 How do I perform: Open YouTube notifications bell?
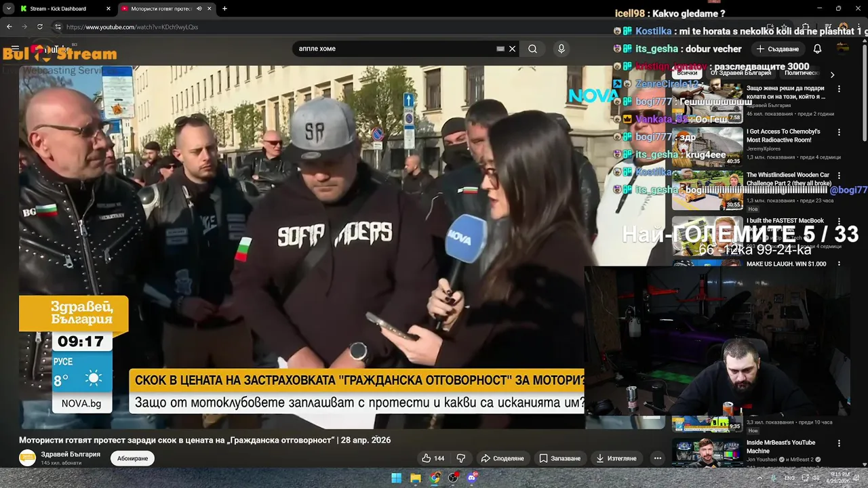[817, 49]
